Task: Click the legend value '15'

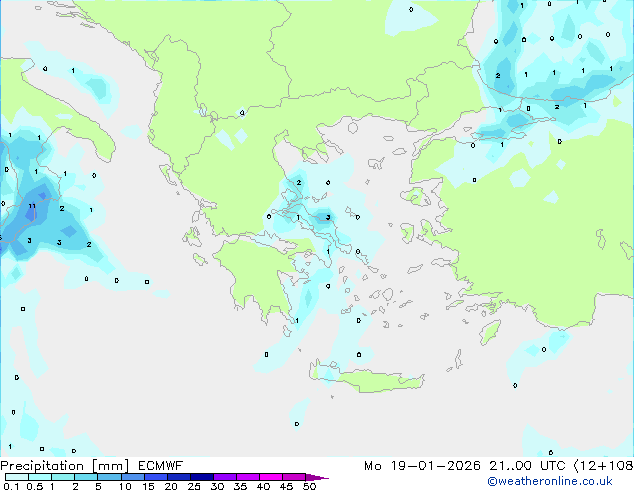Action: point(148,486)
